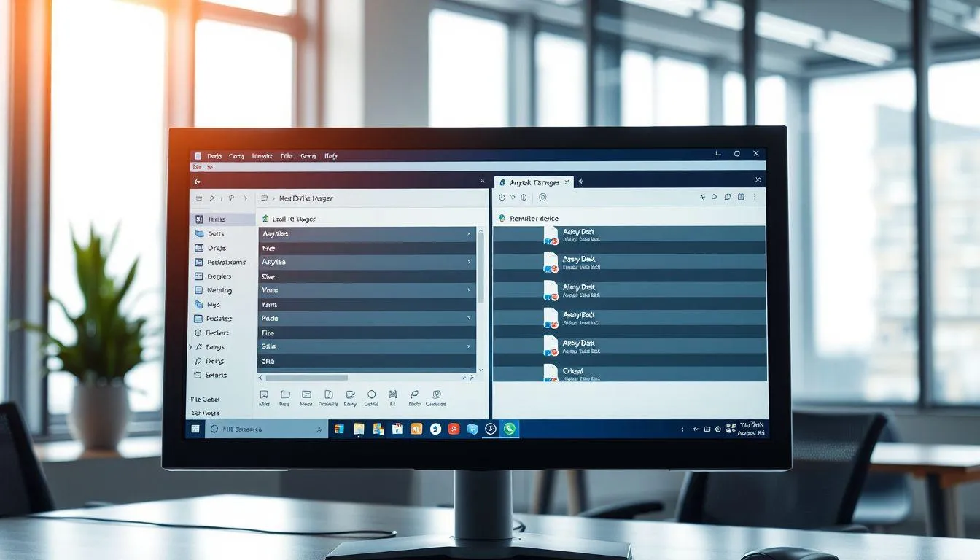Image resolution: width=980 pixels, height=560 pixels.
Task: Switch to the AnyDesk Targets tab
Action: (532, 182)
